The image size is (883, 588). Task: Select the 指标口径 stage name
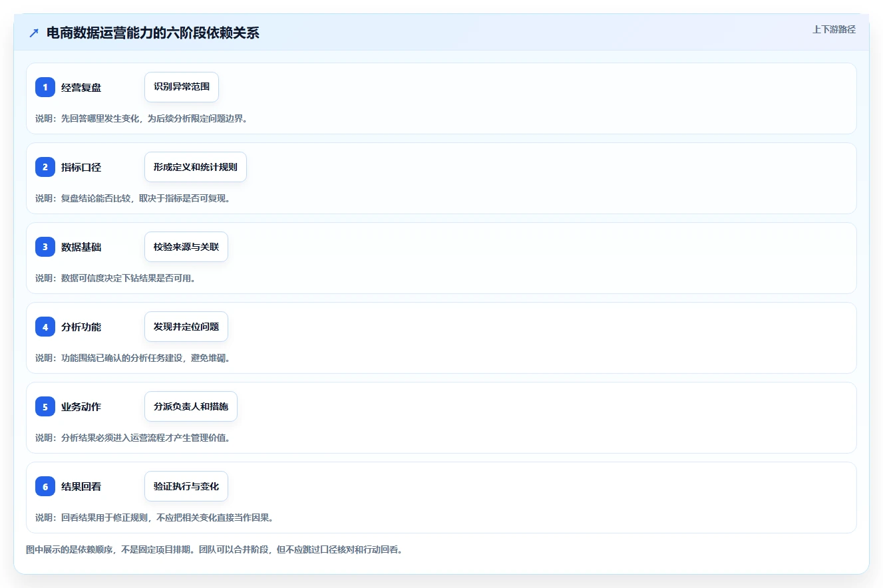pyautogui.click(x=81, y=167)
